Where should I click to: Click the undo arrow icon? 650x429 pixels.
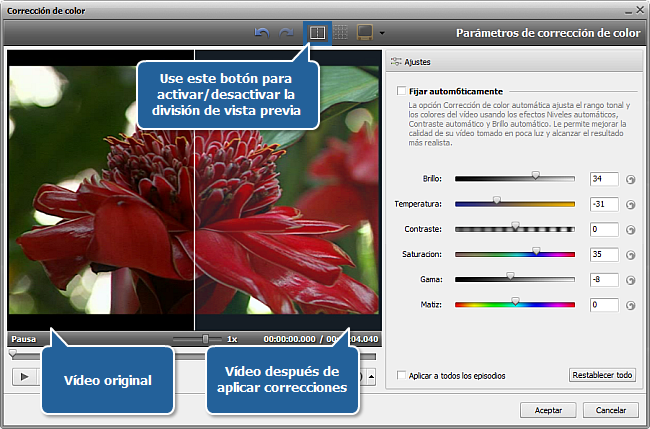262,33
